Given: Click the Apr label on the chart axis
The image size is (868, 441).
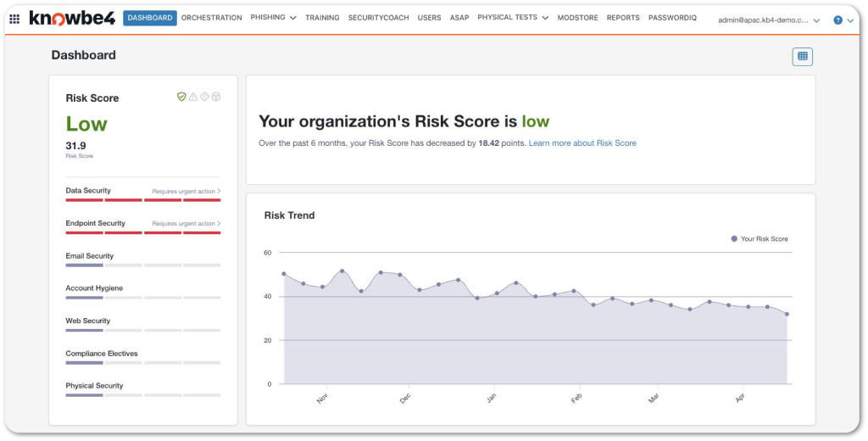Looking at the screenshot, I should tap(739, 398).
